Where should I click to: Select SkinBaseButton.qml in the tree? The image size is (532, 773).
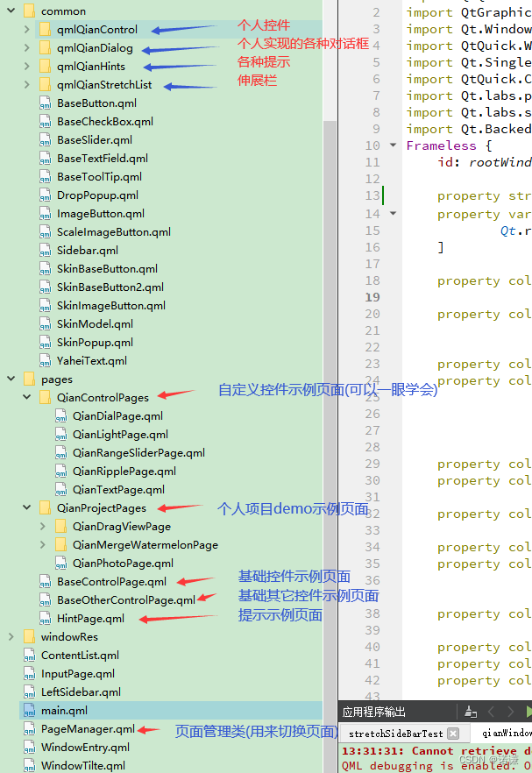(x=108, y=269)
